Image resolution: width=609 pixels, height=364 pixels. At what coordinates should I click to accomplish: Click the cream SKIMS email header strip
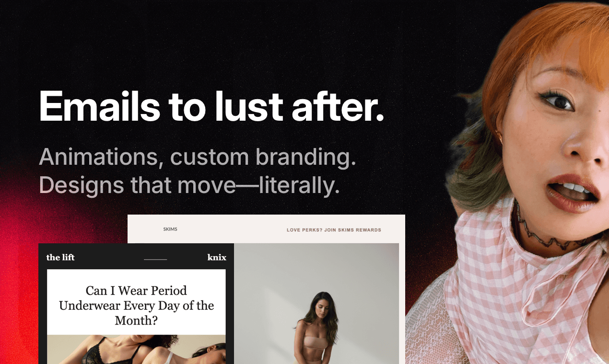pyautogui.click(x=266, y=229)
